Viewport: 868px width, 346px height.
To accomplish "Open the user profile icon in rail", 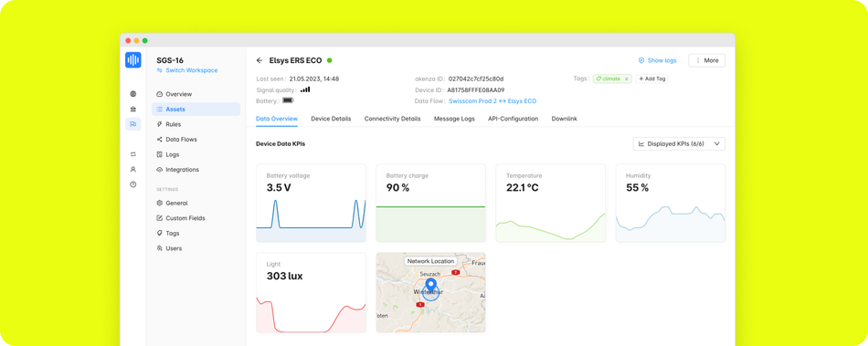I will [x=132, y=169].
